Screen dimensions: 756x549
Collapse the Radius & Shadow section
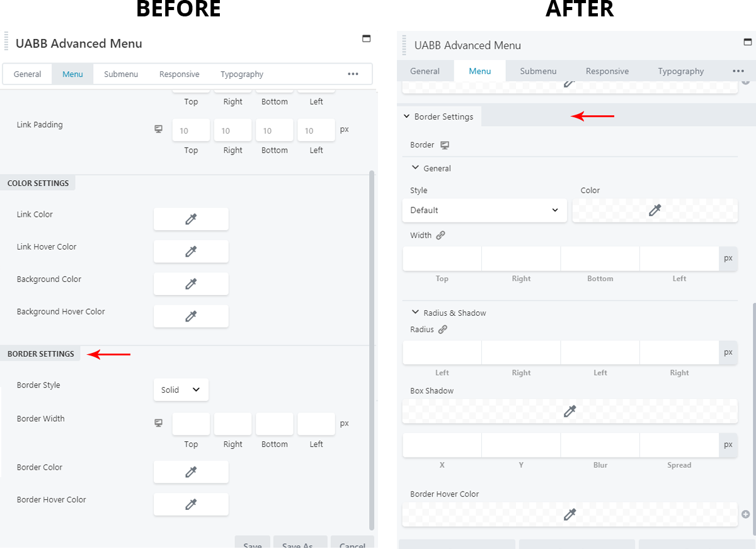pos(415,312)
